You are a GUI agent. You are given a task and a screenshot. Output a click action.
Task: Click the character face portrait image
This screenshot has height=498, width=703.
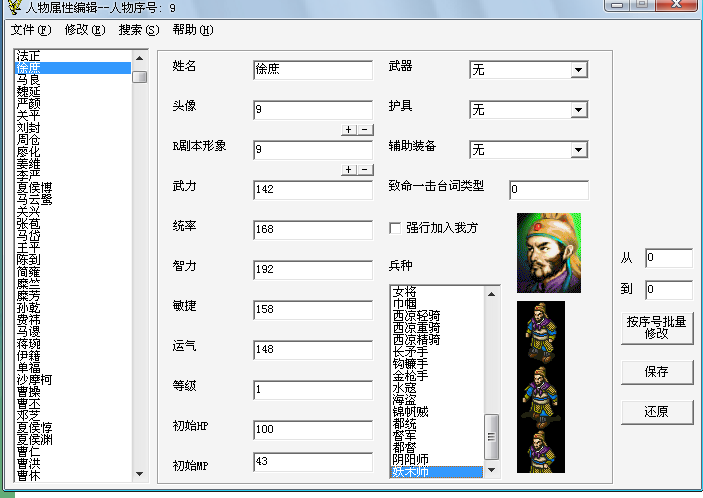[x=548, y=252]
